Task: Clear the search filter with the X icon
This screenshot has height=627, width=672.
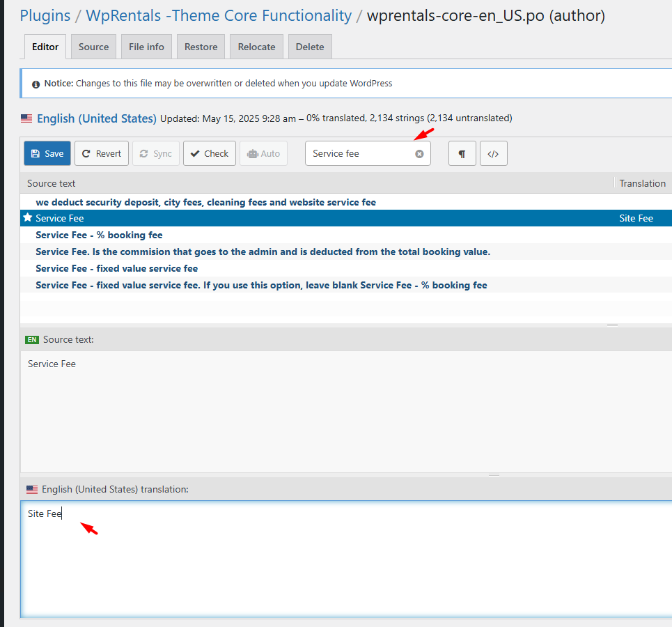Action: click(419, 154)
